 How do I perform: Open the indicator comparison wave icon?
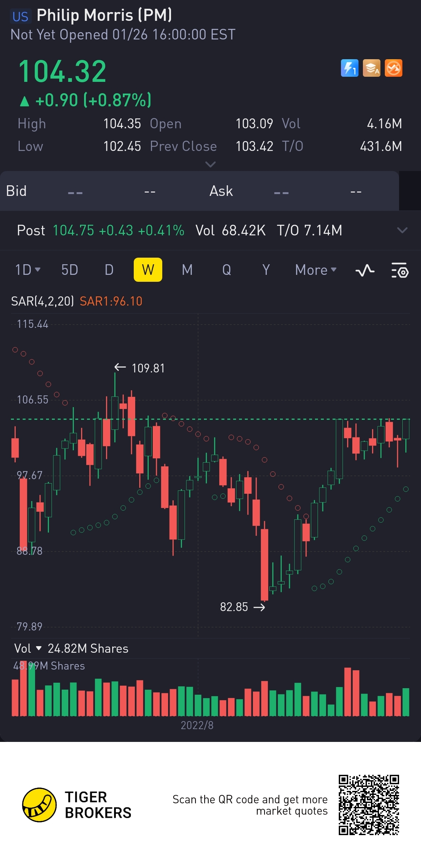tap(365, 270)
